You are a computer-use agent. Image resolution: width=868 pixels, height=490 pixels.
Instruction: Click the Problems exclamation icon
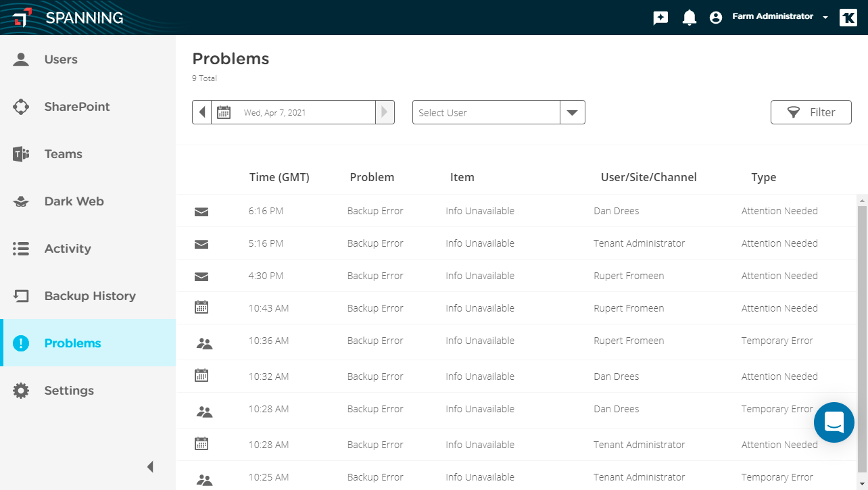[x=21, y=343]
